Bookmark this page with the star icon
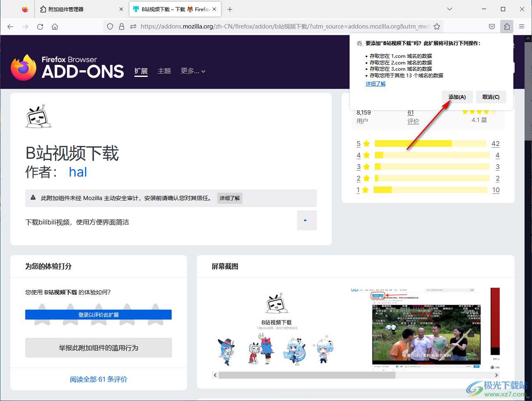This screenshot has height=401, width=532. [436, 26]
